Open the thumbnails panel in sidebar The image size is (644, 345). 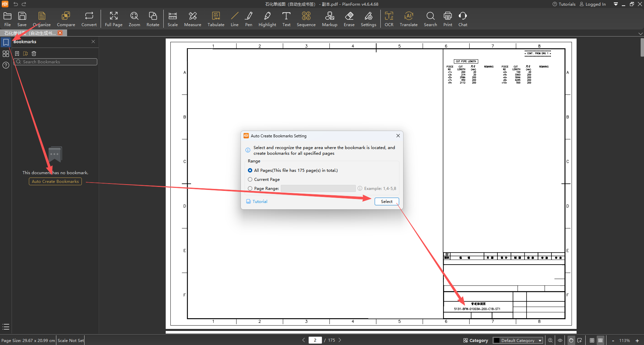[x=6, y=54]
